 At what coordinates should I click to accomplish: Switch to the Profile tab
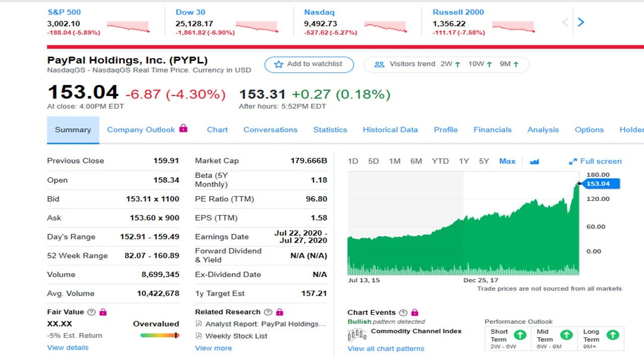pos(446,130)
